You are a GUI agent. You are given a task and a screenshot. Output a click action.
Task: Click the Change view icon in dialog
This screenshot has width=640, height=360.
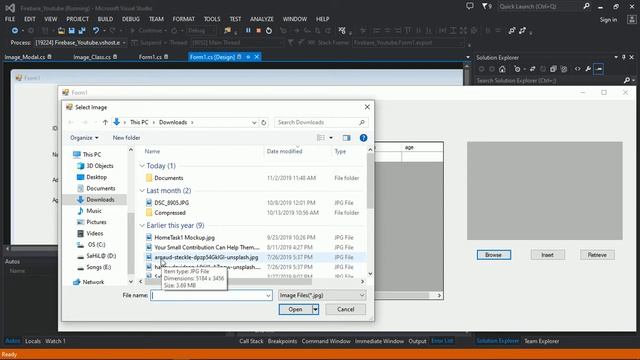click(x=321, y=138)
